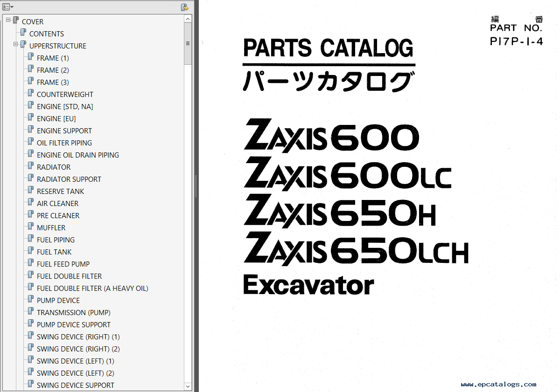Viewport: 560px width, 392px height.
Task: Open the PUMP DEVICE SUPPORT bookmark
Action: (74, 325)
